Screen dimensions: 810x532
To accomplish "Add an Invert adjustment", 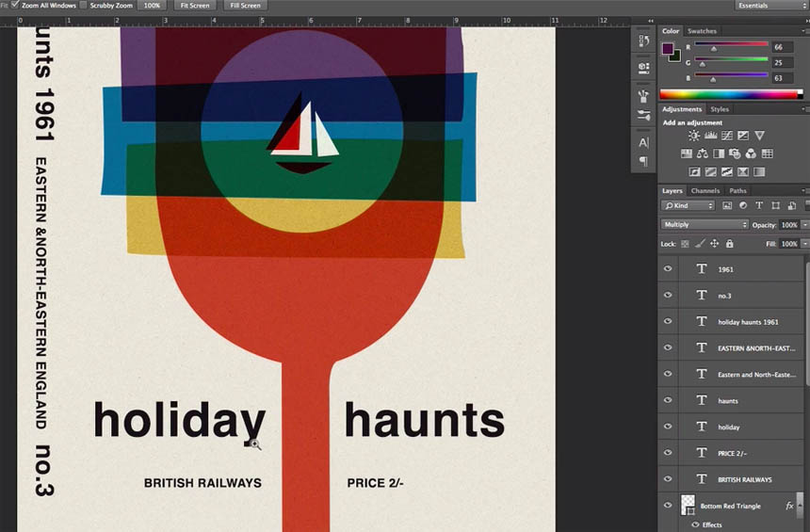I will click(x=695, y=171).
